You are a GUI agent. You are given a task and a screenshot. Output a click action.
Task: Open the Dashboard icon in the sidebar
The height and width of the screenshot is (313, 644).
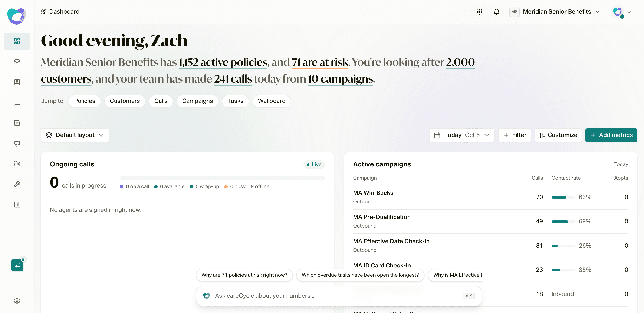[x=17, y=41]
